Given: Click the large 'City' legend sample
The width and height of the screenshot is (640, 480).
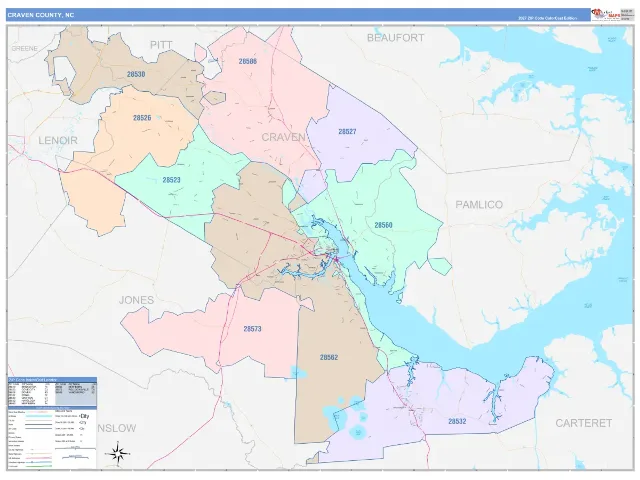Looking at the screenshot, I should coord(84,416).
